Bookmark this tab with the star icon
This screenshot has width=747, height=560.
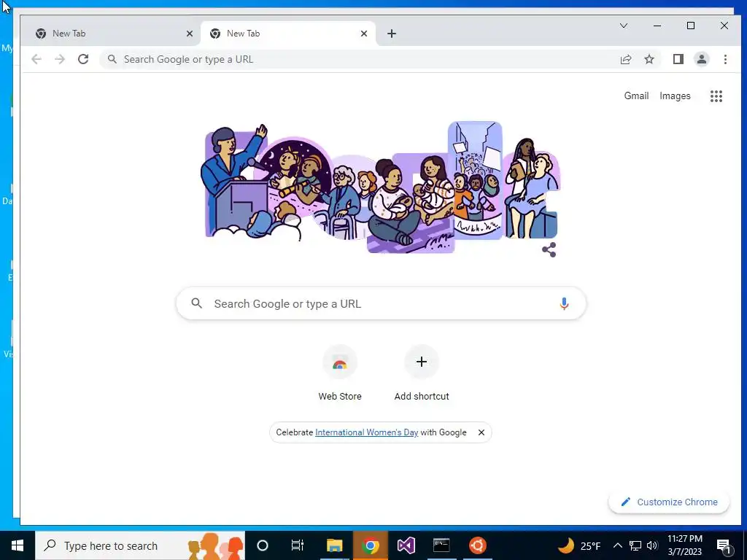click(649, 59)
